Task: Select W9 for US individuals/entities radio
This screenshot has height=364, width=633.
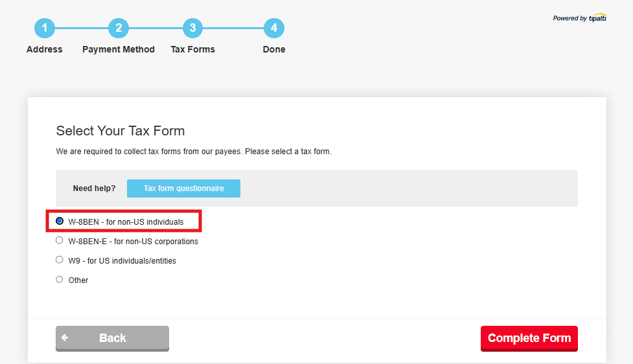Action: tap(60, 260)
